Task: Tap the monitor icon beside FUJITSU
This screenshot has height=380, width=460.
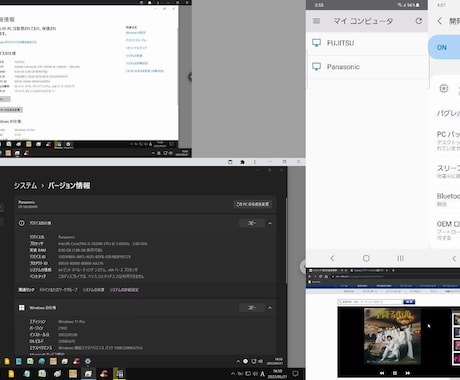Action: 316,43
